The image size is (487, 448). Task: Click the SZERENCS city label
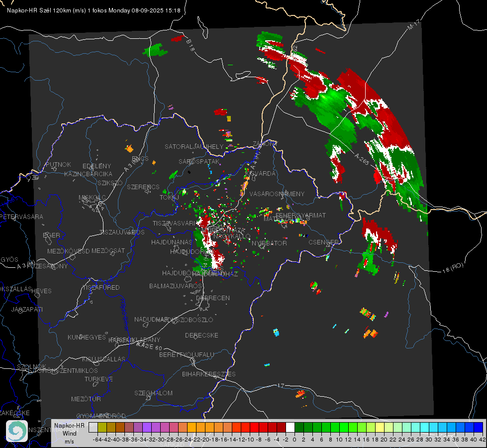tap(143, 187)
